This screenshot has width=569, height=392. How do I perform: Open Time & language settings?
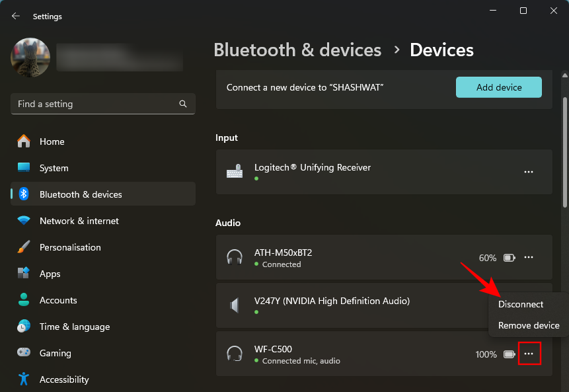click(103, 327)
